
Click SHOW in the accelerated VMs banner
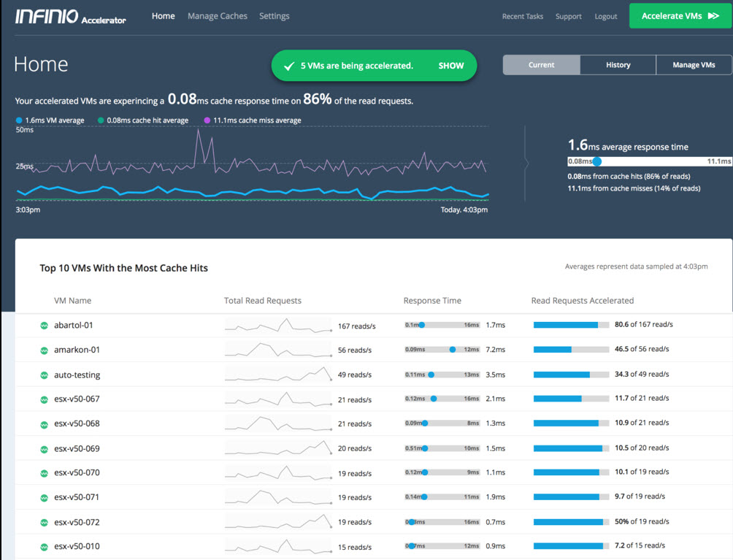click(x=451, y=66)
